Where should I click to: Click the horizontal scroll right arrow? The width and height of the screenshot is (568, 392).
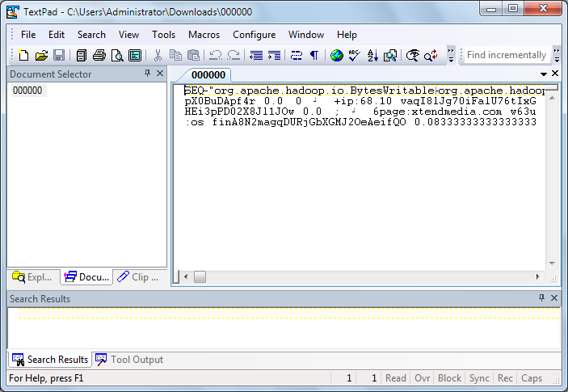pyautogui.click(x=538, y=277)
